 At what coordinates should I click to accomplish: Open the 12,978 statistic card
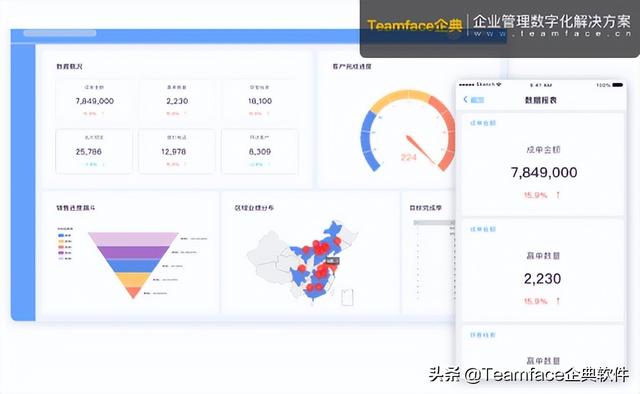pos(176,151)
